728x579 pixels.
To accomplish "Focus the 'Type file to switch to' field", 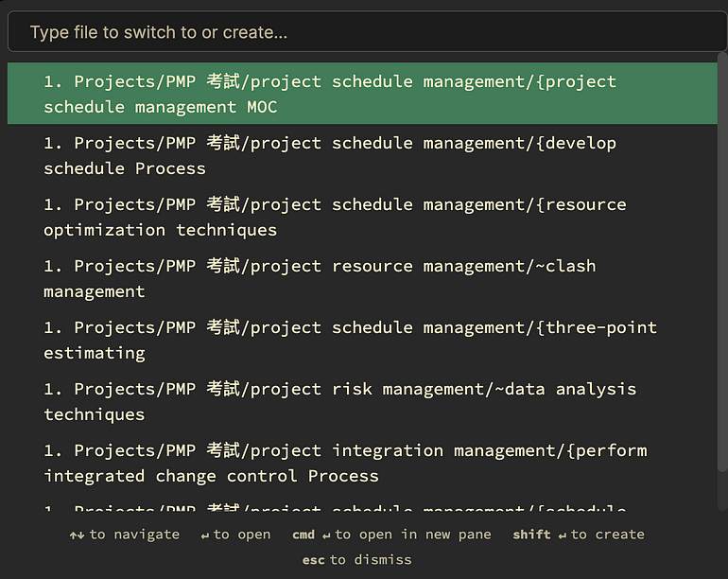I will [363, 32].
